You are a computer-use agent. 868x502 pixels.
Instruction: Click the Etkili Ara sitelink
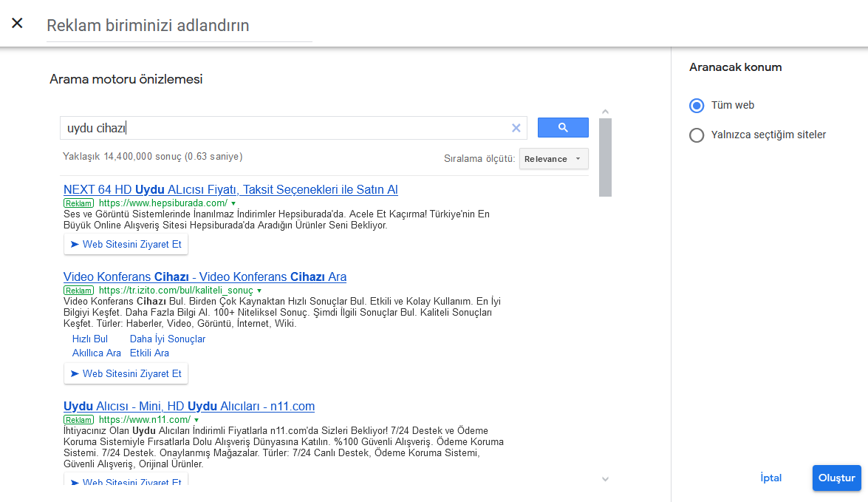(149, 353)
